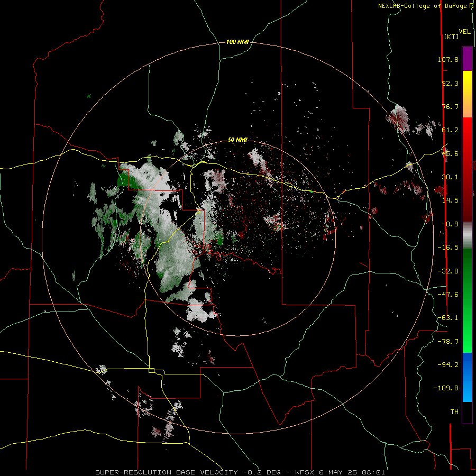Click the Super-Resolution Base Velocity caption
The width and height of the screenshot is (476, 476).
[x=240, y=472]
